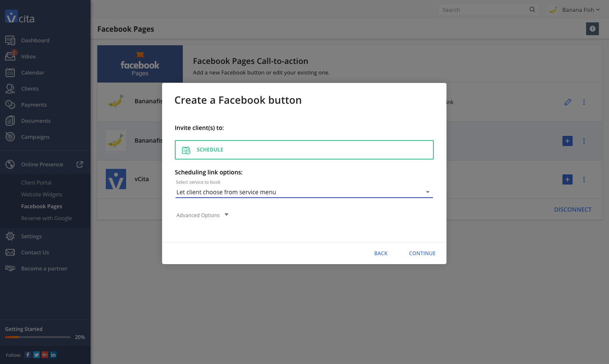Click the Contact Us envelope icon
Viewport: 609px width, 364px height.
tap(10, 252)
